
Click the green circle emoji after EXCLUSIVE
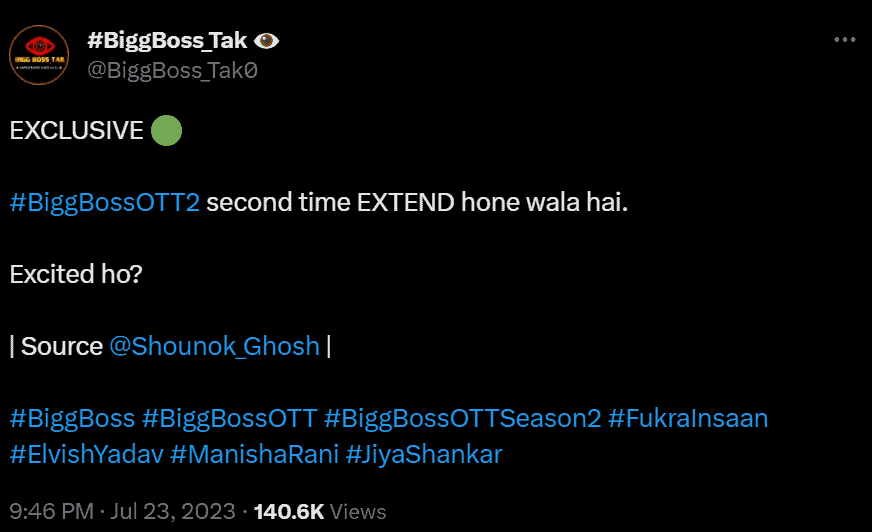coord(166,131)
